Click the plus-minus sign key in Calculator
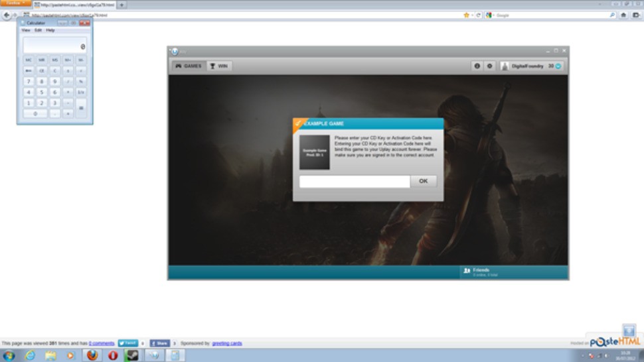 click(68, 70)
